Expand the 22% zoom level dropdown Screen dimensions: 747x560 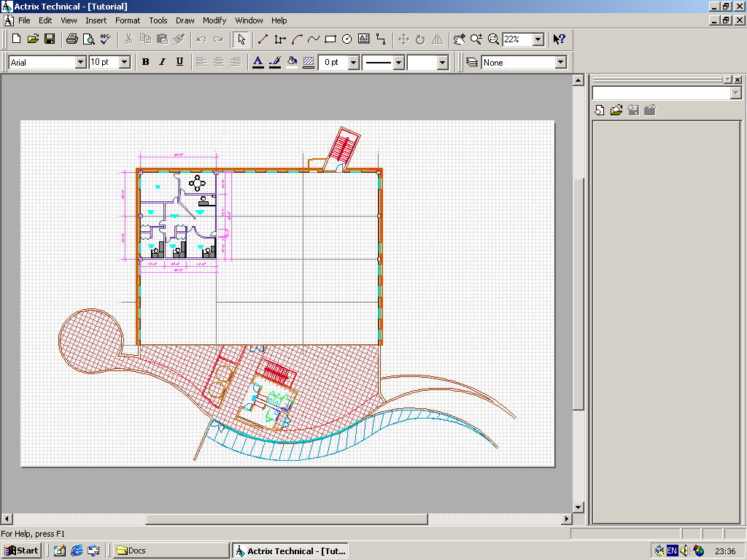(x=538, y=39)
